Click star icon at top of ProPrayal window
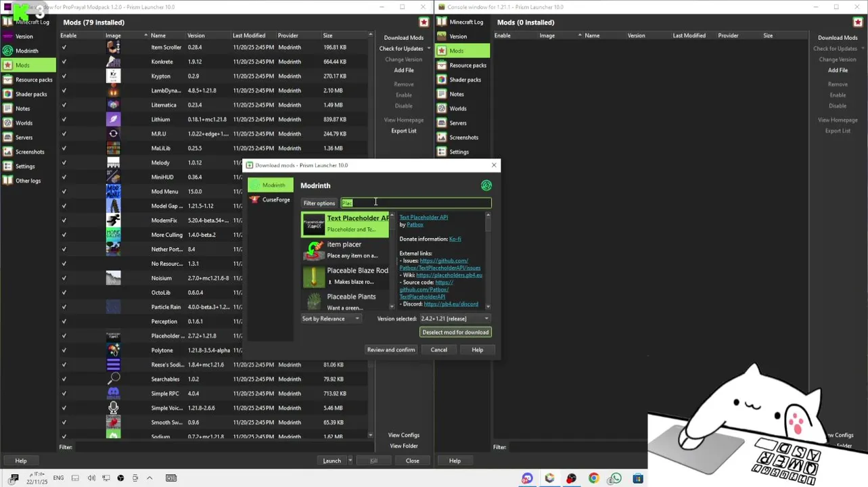 point(424,22)
